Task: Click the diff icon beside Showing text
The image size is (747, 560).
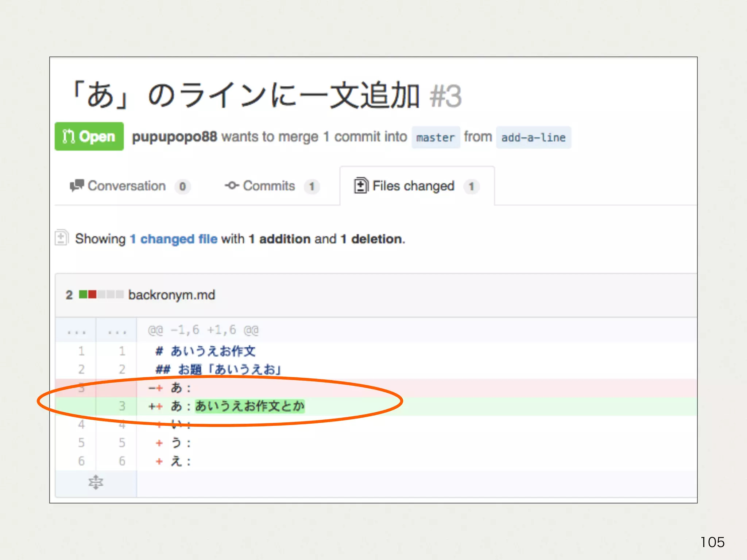Action: click(x=61, y=238)
